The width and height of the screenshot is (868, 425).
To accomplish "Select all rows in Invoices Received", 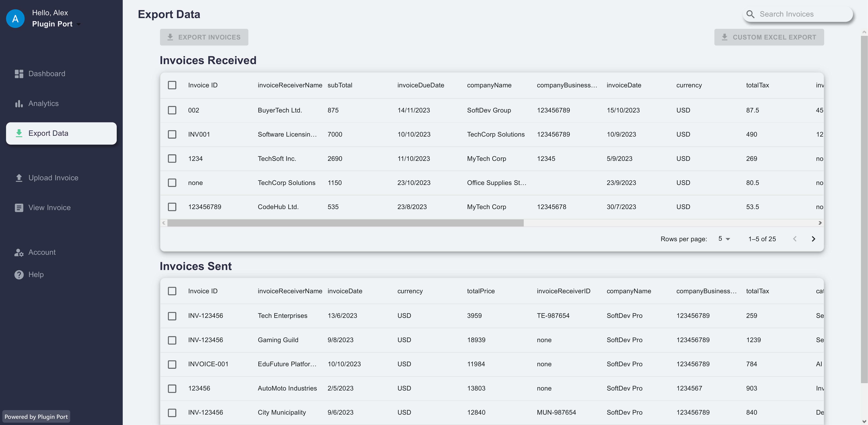I will (x=172, y=85).
